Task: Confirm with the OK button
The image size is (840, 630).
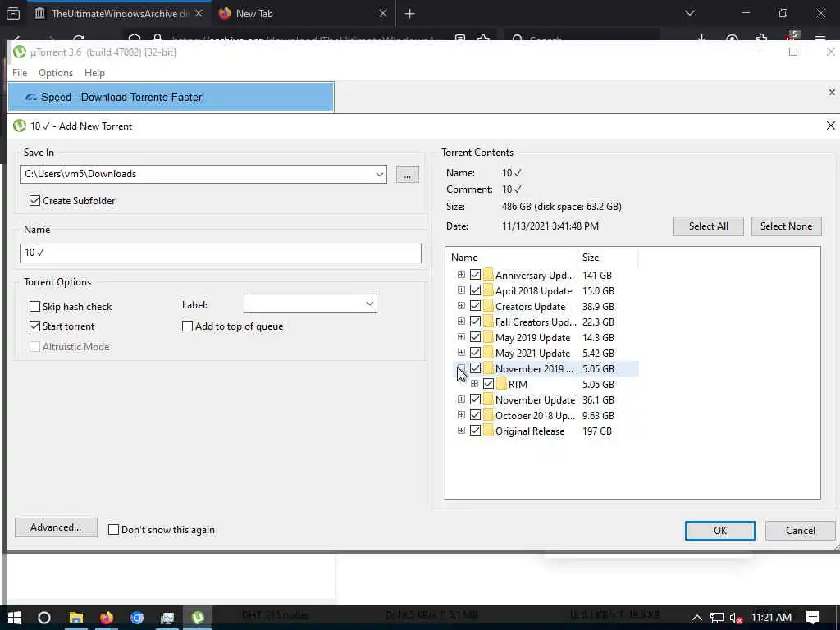Action: pos(720,531)
